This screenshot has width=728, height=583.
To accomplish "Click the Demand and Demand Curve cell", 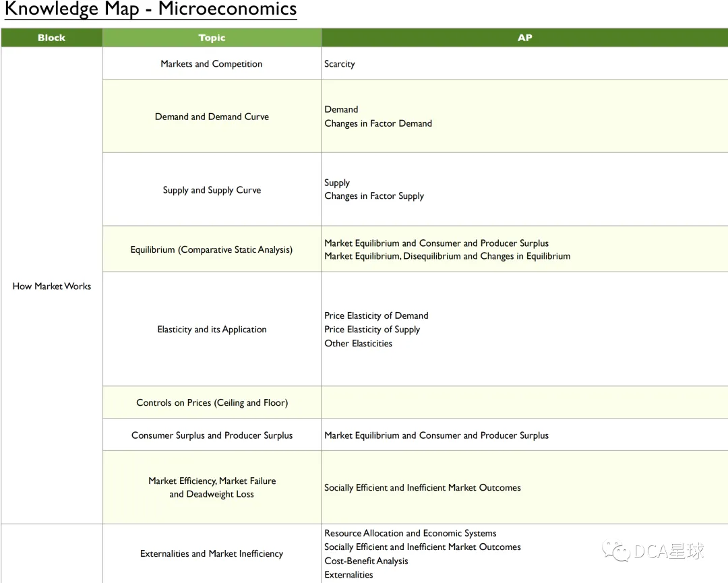I will (212, 117).
